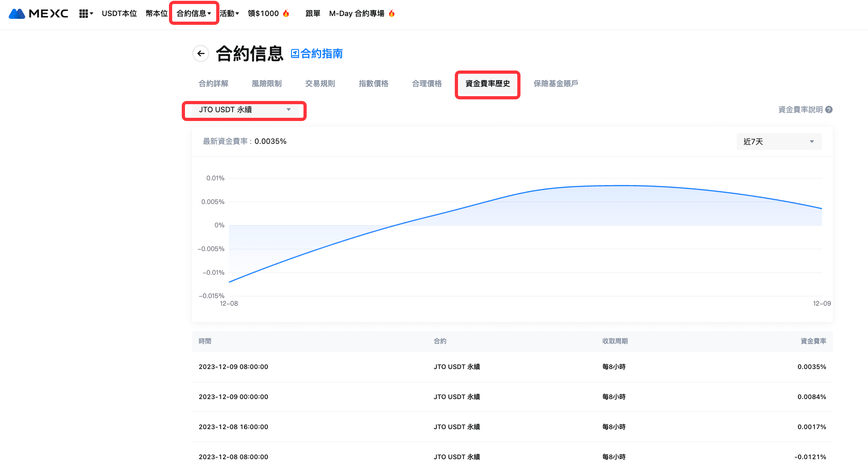Click the 資金費率說明 question mark icon

pyautogui.click(x=829, y=109)
